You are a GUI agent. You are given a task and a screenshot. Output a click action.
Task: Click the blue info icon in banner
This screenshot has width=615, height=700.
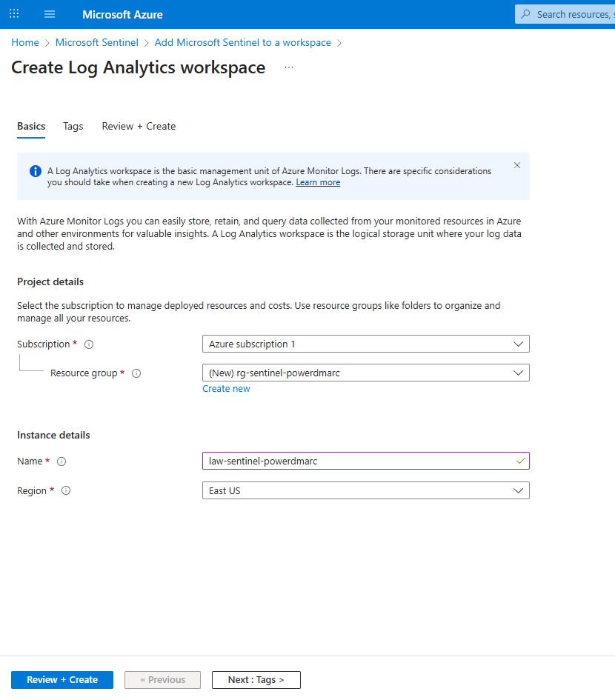[36, 171]
